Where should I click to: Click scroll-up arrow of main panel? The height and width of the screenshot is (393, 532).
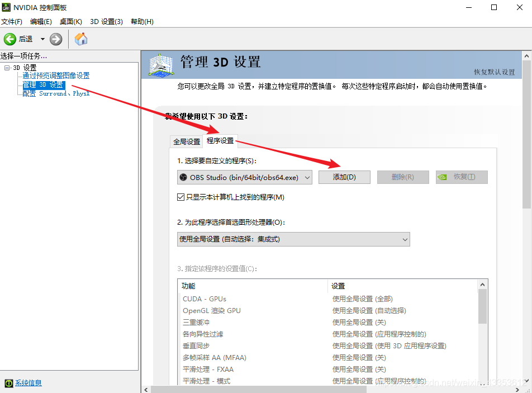pos(526,56)
